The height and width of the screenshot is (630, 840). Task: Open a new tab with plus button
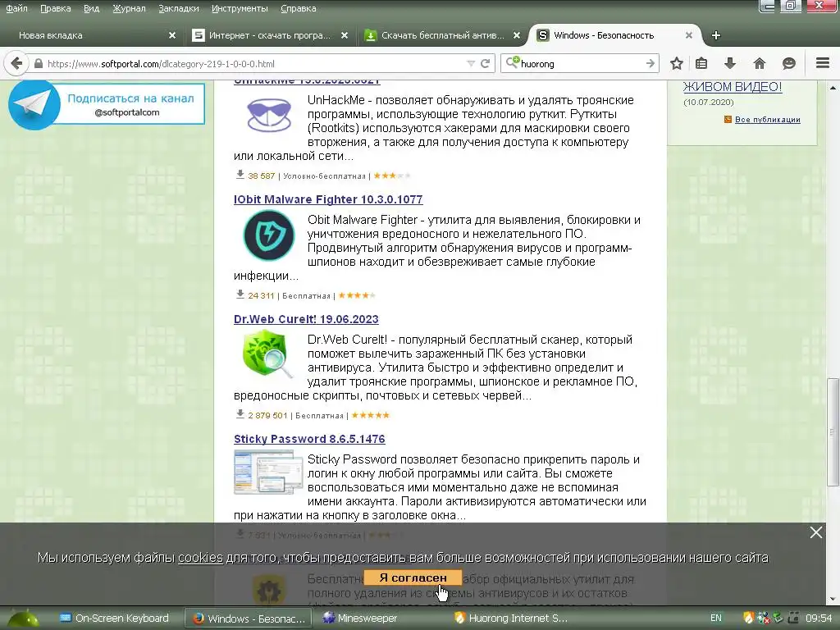coord(715,35)
